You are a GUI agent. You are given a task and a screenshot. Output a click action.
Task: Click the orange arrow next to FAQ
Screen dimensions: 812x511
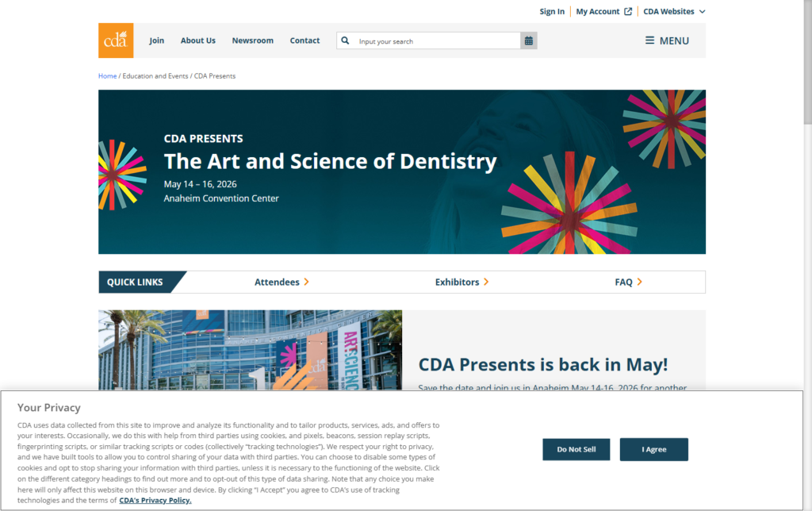point(641,282)
